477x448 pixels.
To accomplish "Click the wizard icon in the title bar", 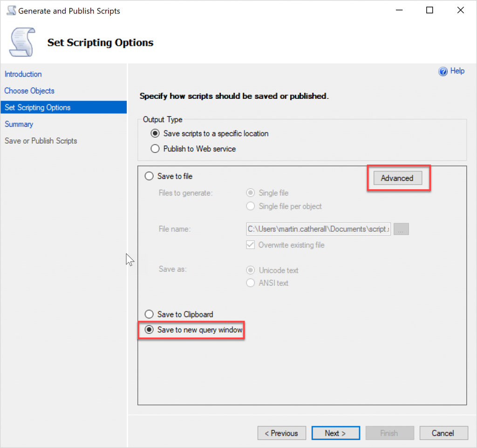I will pyautogui.click(x=11, y=11).
